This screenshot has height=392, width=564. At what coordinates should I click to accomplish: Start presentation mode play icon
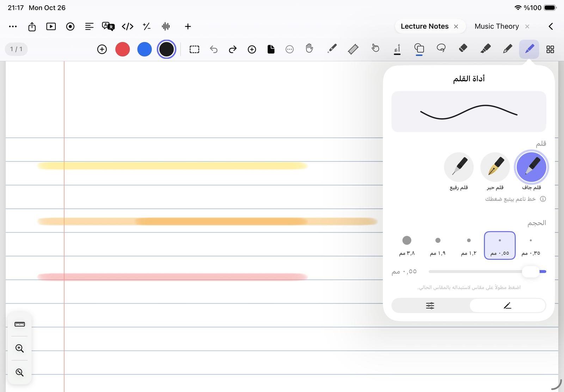(x=51, y=26)
